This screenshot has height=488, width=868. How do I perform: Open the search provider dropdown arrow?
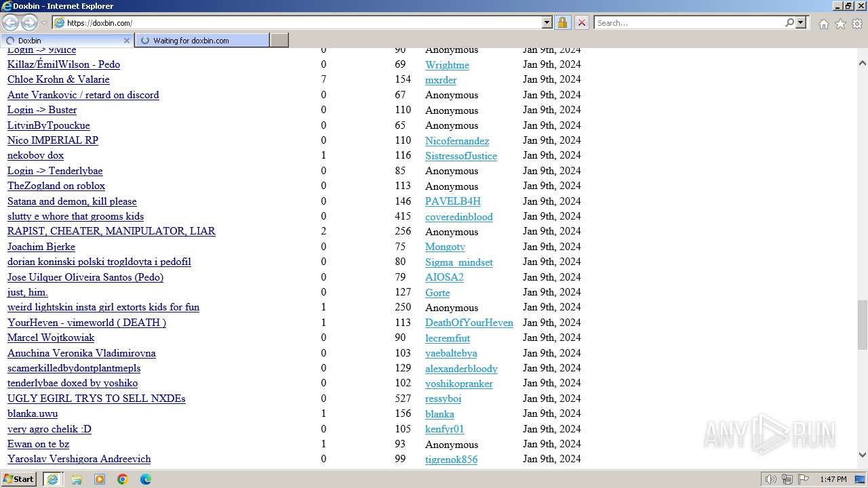801,22
